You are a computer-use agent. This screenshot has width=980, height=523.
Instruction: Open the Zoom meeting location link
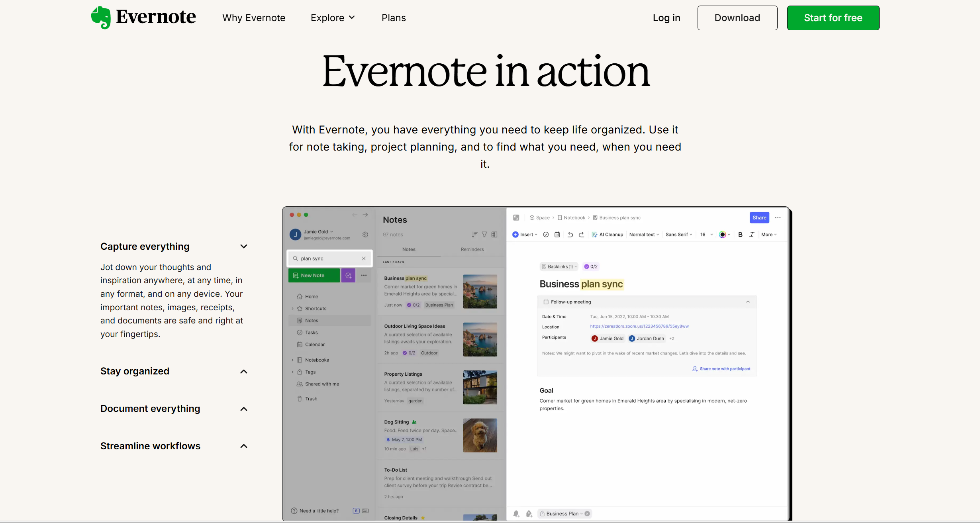639,326
